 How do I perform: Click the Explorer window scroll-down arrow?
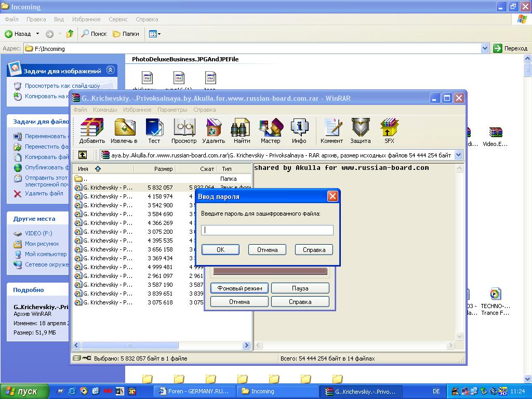point(528,379)
